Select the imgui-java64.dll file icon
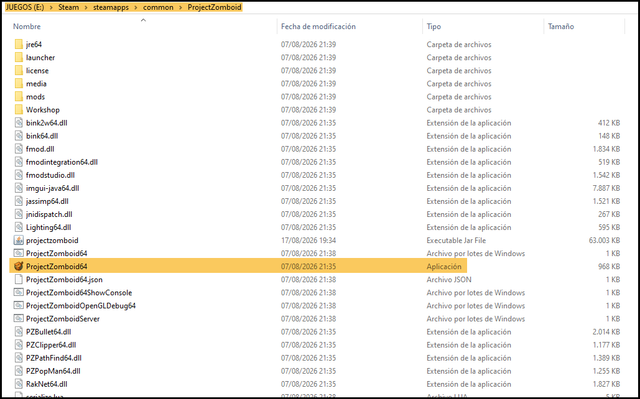The height and width of the screenshot is (399, 640). [19, 188]
